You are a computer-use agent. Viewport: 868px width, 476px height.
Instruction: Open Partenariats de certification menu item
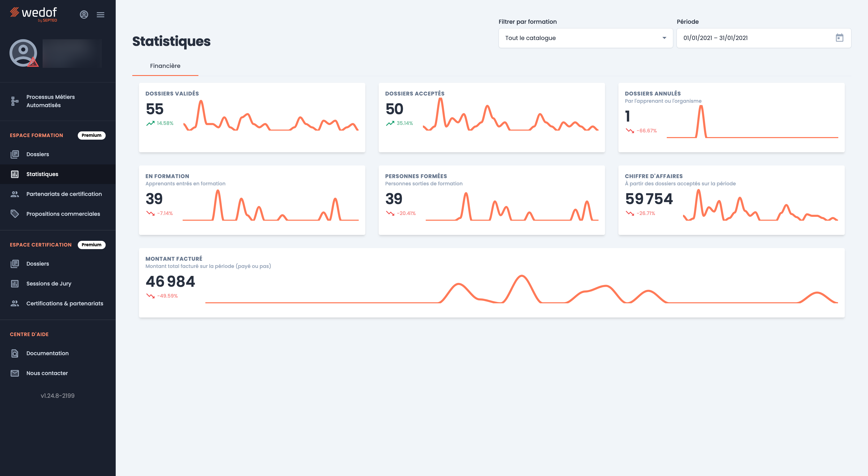coord(64,194)
